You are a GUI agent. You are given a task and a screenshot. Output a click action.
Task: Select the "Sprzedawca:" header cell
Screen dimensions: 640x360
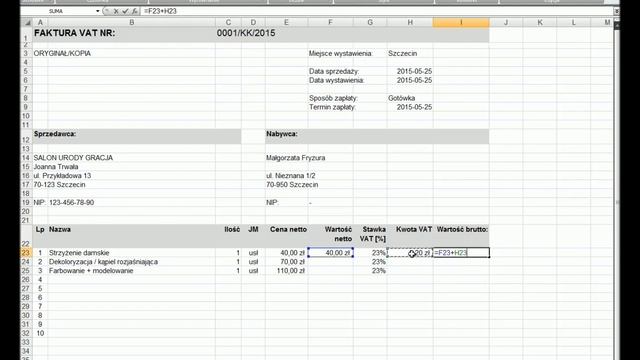coord(55,134)
